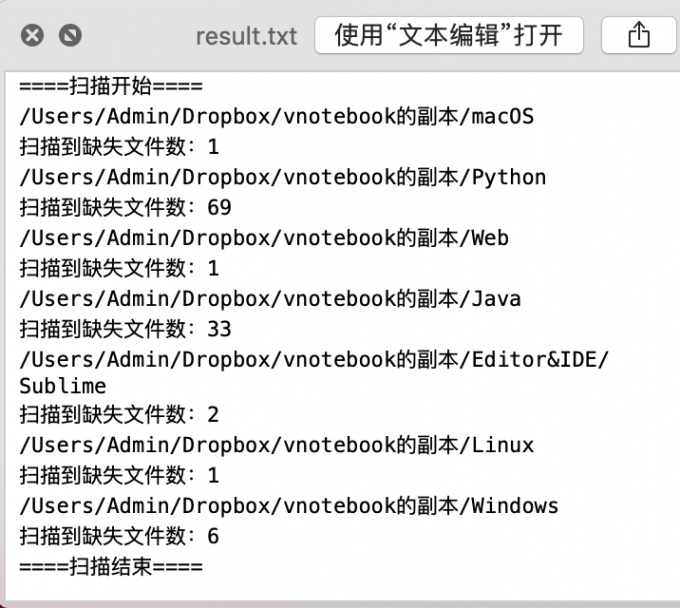Close the Quick Look preview window
The width and height of the screenshot is (680, 608).
pos(32,35)
